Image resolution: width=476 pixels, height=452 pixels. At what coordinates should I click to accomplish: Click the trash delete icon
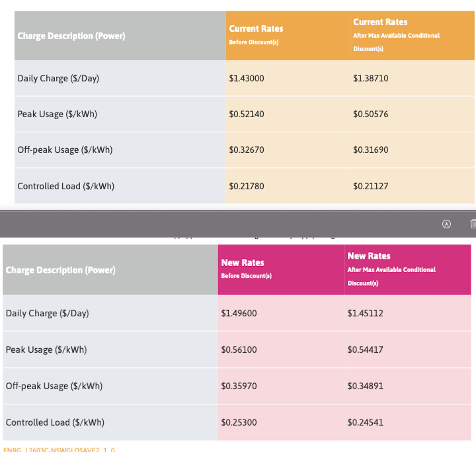tap(472, 224)
